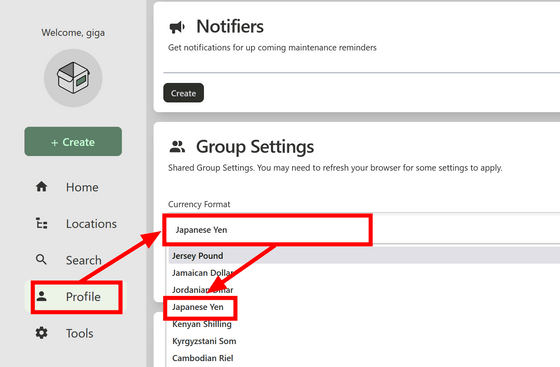The width and height of the screenshot is (560, 367).
Task: Open the Home page label
Action: pyautogui.click(x=82, y=187)
